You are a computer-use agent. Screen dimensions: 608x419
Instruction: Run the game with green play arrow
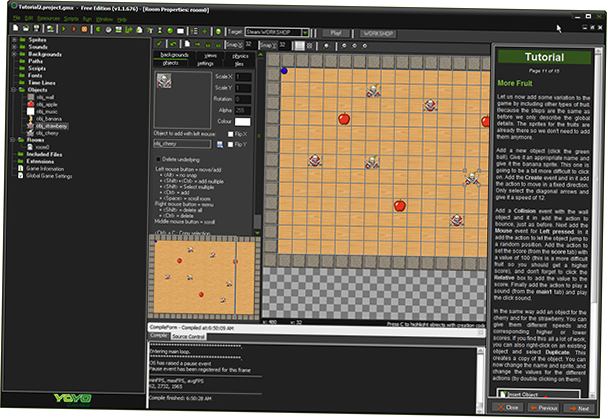[x=64, y=29]
